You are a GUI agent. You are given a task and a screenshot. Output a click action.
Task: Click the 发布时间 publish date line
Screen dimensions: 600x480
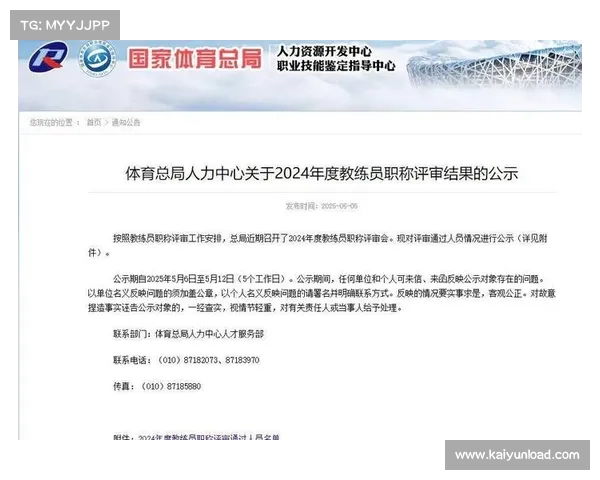[x=321, y=206]
